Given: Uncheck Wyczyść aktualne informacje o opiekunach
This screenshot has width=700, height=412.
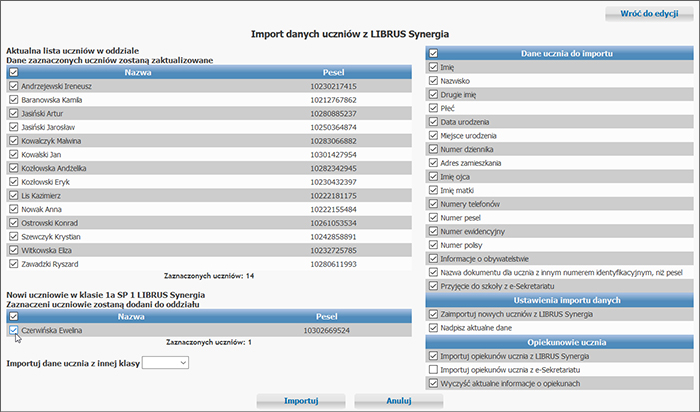Looking at the screenshot, I should 433,382.
